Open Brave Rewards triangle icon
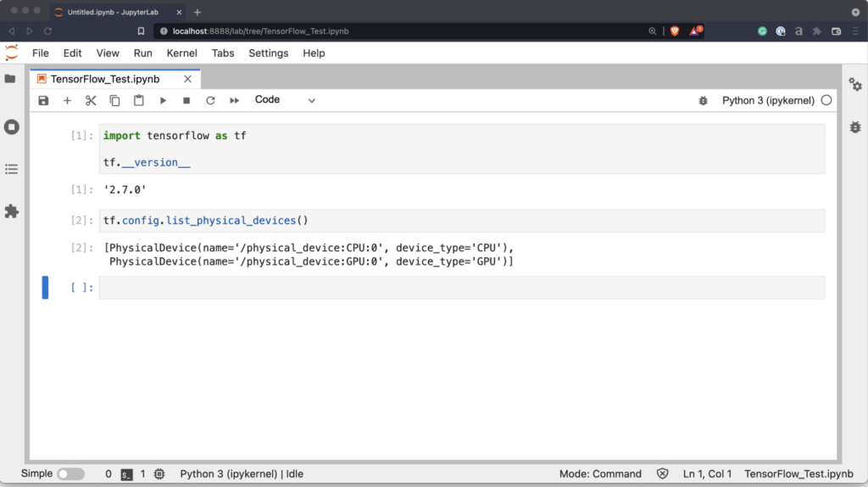868x487 pixels. click(695, 31)
